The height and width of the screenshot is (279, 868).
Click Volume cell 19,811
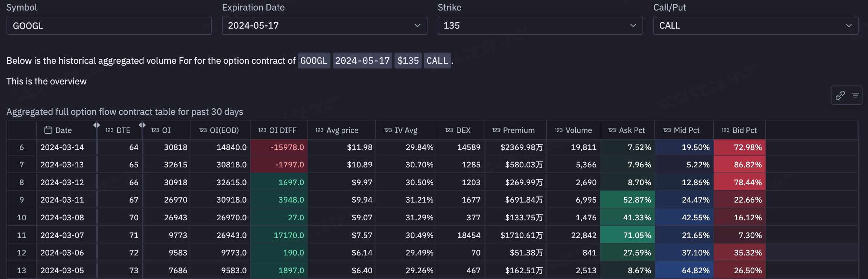(x=573, y=147)
